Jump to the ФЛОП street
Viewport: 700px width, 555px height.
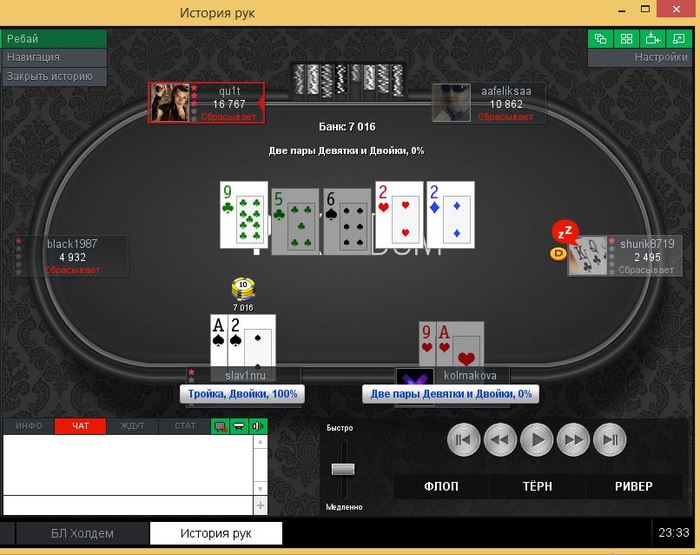coord(441,486)
